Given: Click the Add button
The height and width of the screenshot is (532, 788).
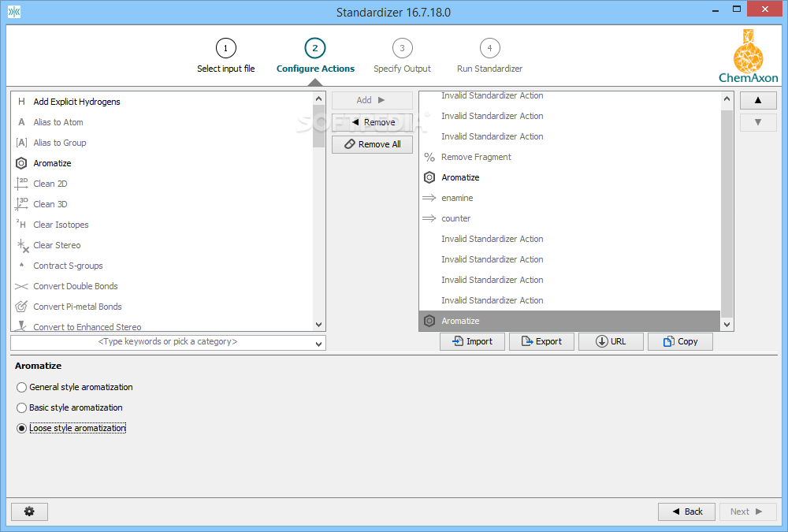Looking at the screenshot, I should [x=372, y=101].
